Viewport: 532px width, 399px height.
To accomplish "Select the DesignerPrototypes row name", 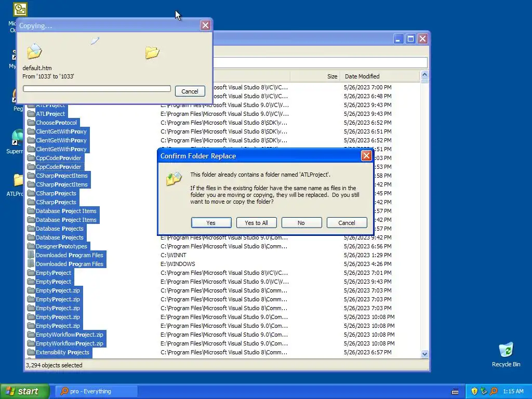I will pos(61,246).
